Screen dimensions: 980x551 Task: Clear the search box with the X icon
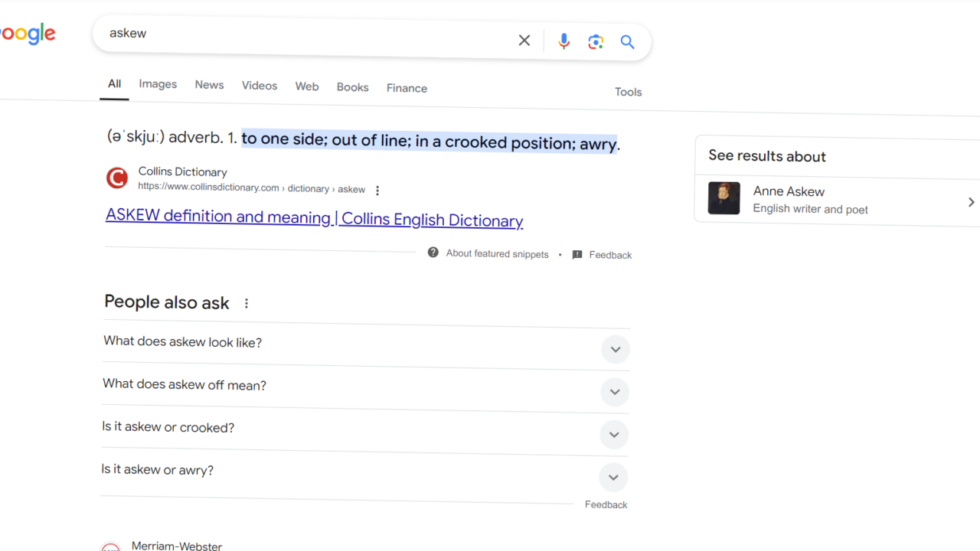coord(524,40)
